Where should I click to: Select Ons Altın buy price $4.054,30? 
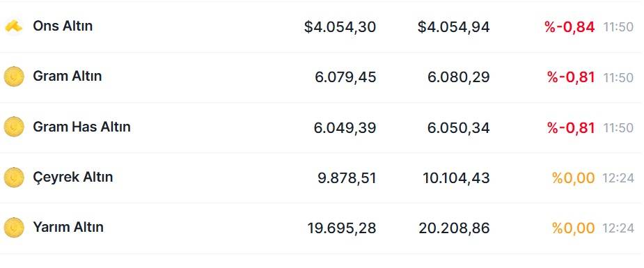point(340,27)
